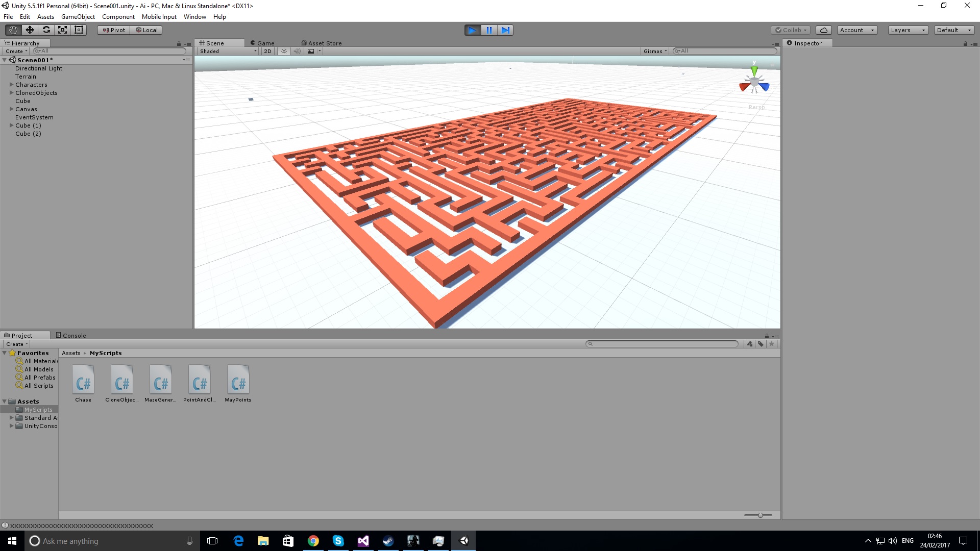Toggle 2D scene view mode
This screenshot has height=551, width=980.
click(267, 51)
